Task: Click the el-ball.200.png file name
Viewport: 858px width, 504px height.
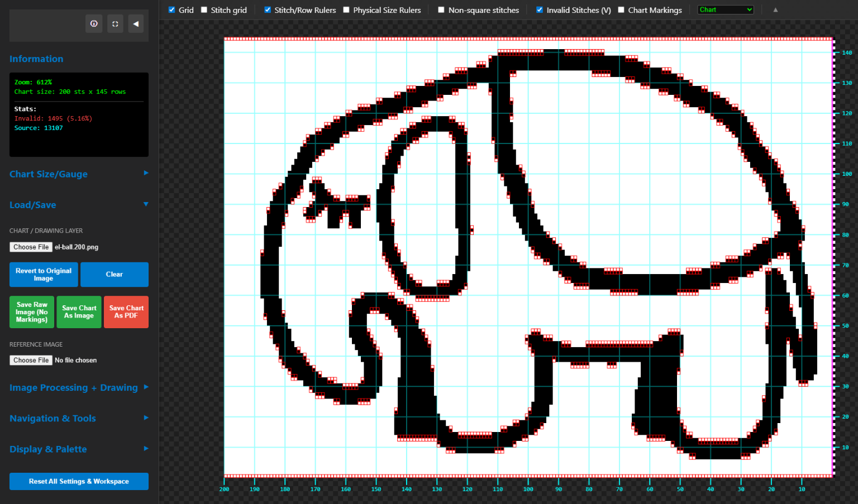Action: click(77, 247)
